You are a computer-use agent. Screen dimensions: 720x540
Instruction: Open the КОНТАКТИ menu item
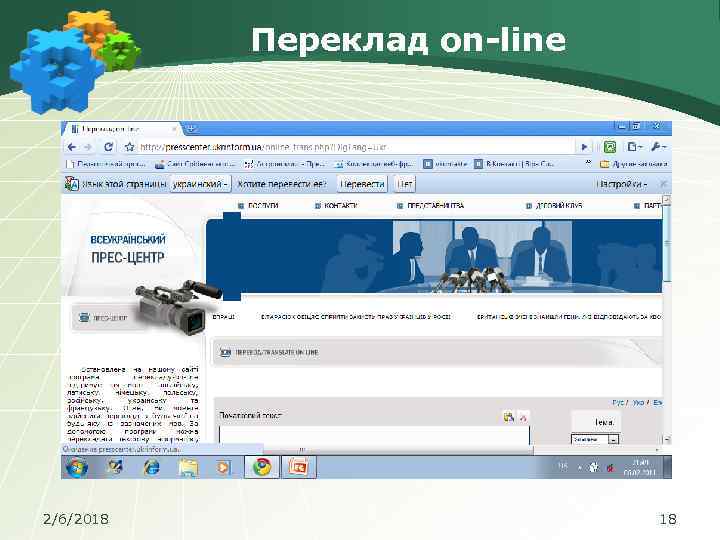tap(336, 206)
